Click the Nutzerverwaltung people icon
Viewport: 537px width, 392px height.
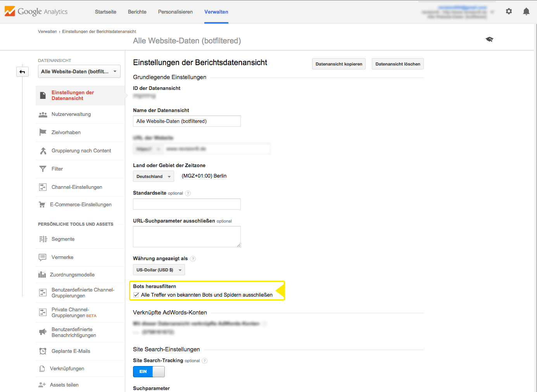43,114
